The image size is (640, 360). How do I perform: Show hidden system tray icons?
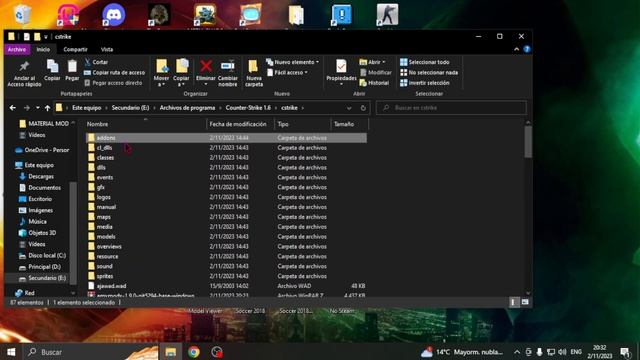click(517, 352)
